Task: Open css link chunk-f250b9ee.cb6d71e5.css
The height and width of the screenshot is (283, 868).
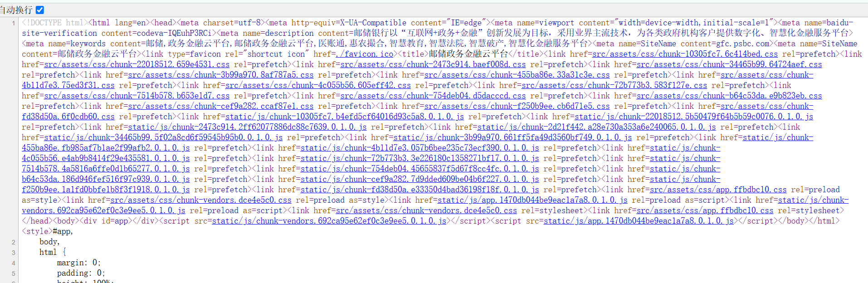Action: (x=517, y=106)
